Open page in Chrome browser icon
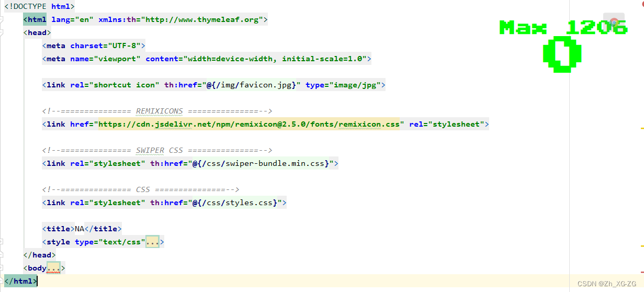This screenshot has width=644, height=292. (614, 23)
